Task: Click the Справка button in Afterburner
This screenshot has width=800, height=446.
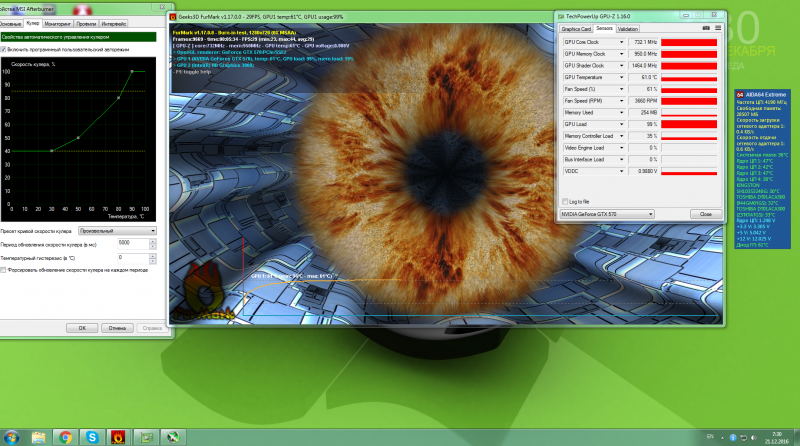Action: pos(152,328)
